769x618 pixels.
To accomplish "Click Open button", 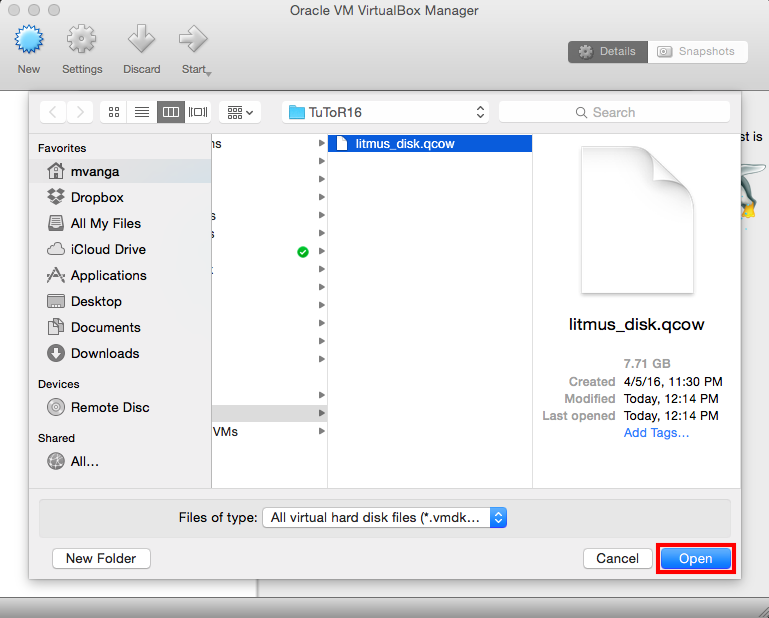I will [695, 558].
